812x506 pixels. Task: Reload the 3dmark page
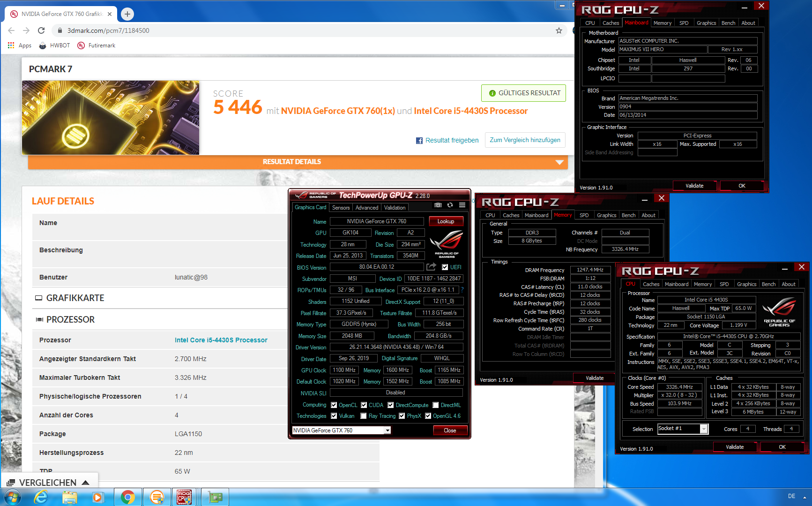tap(41, 30)
